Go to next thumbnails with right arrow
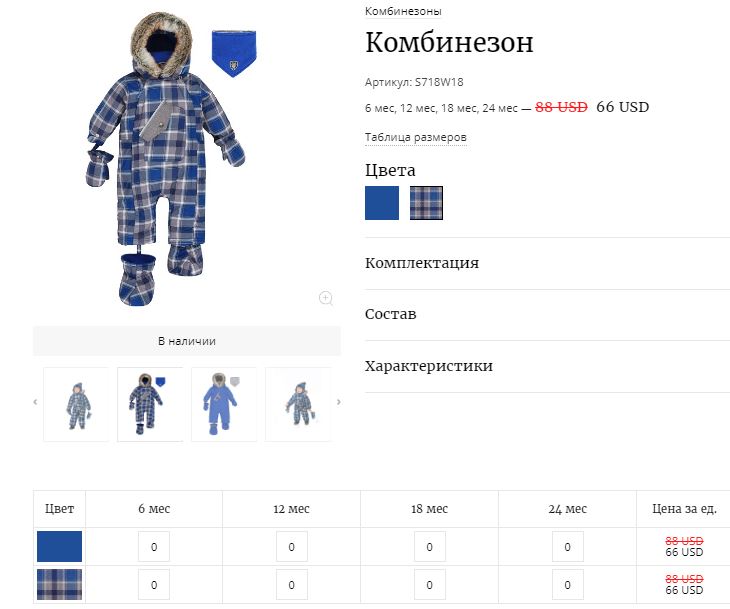This screenshot has height=609, width=730. pos(338,402)
